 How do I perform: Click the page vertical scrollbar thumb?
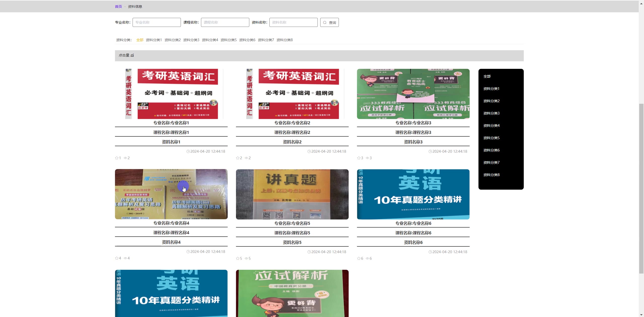coord(641,188)
